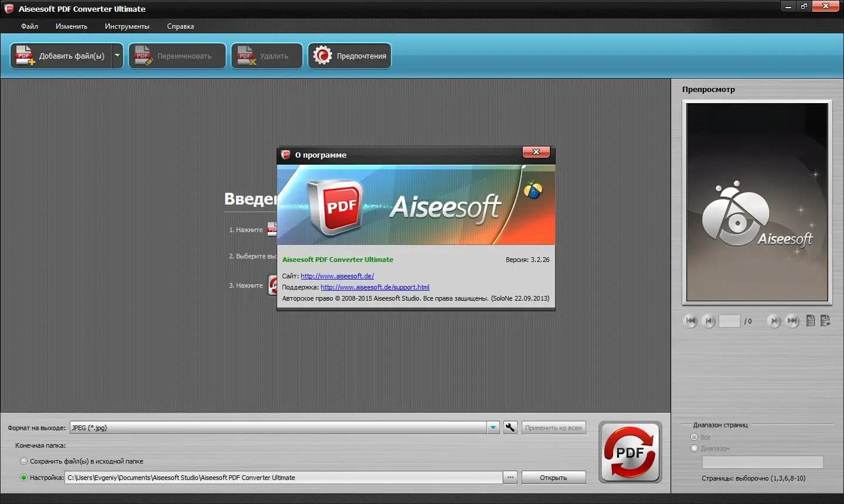The image size is (844, 504).
Task: Select the Настройка output folder option
Action: coord(24,478)
